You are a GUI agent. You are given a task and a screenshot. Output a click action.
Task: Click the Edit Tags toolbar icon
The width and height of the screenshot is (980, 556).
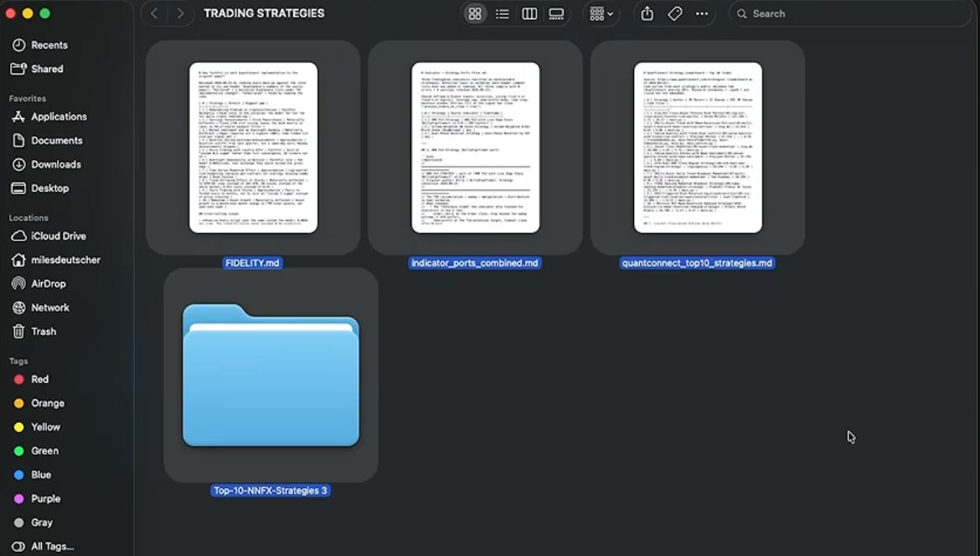pyautogui.click(x=675, y=13)
